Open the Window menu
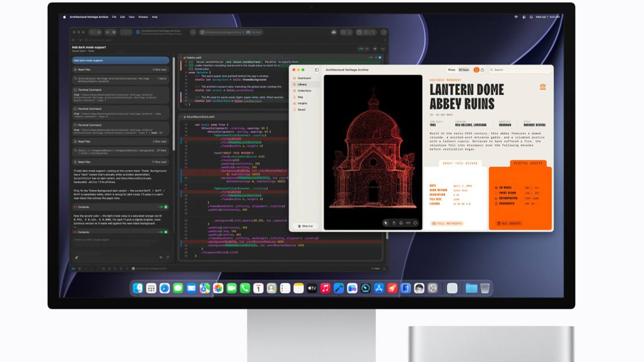Image resolution: width=644 pixels, height=362 pixels. 143,17
